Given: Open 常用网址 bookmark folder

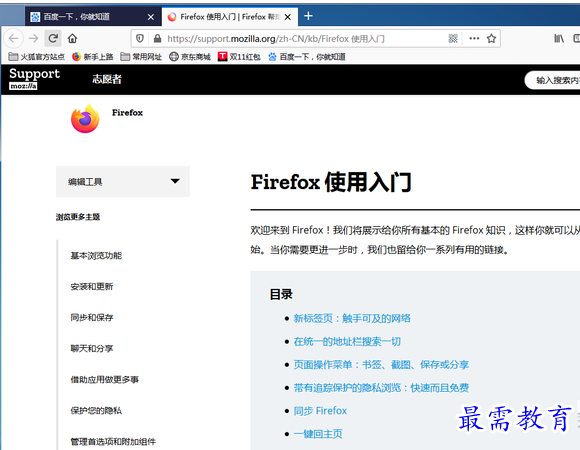Looking at the screenshot, I should click(x=141, y=57).
